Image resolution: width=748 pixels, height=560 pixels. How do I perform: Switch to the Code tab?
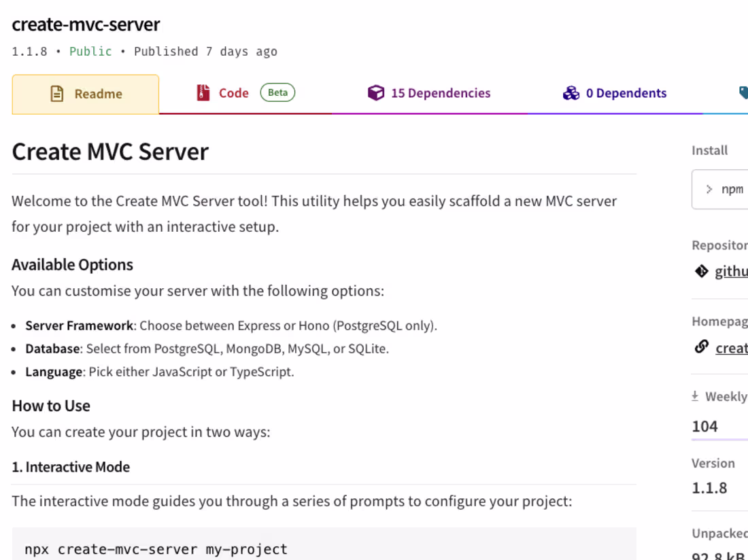coord(235,92)
